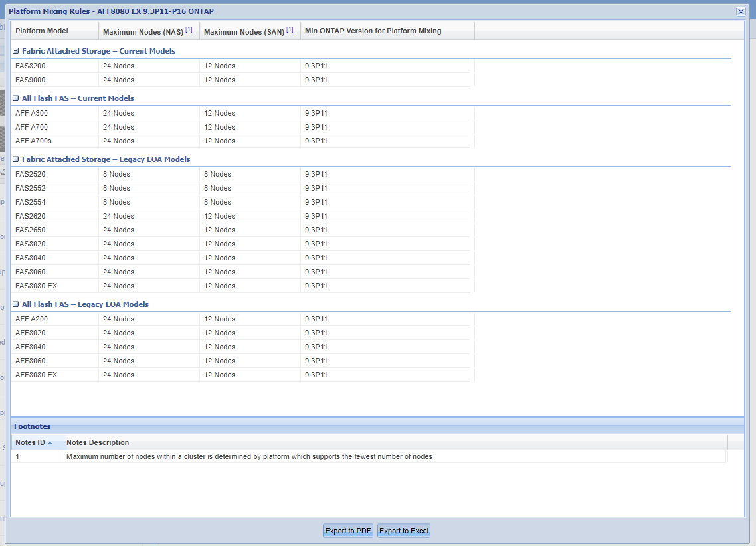Select the AFF8040 row
The image size is (756, 546).
(240, 347)
